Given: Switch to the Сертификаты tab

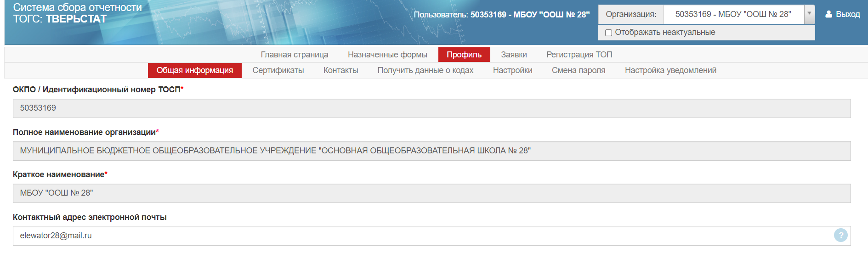Looking at the screenshot, I should pyautogui.click(x=278, y=70).
